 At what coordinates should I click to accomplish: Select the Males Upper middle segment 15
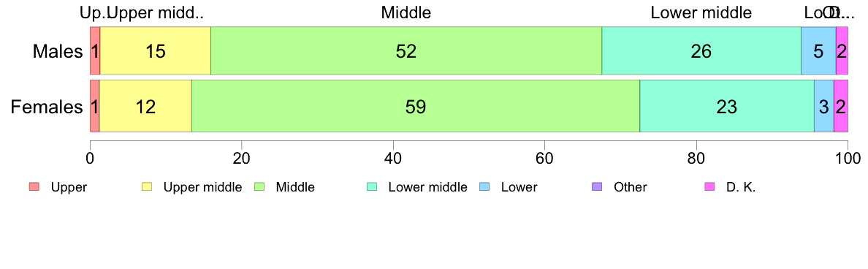pos(156,50)
